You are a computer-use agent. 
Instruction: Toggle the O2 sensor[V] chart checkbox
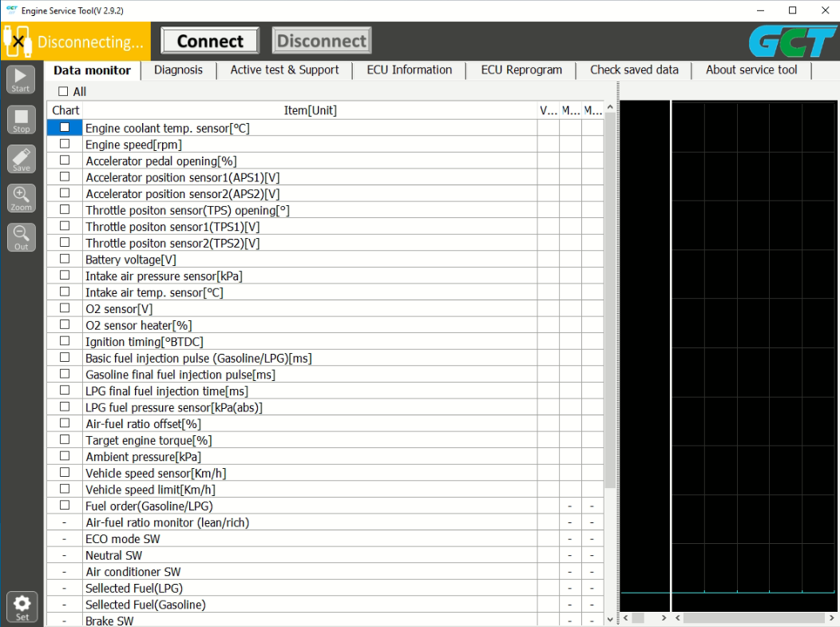coord(65,308)
